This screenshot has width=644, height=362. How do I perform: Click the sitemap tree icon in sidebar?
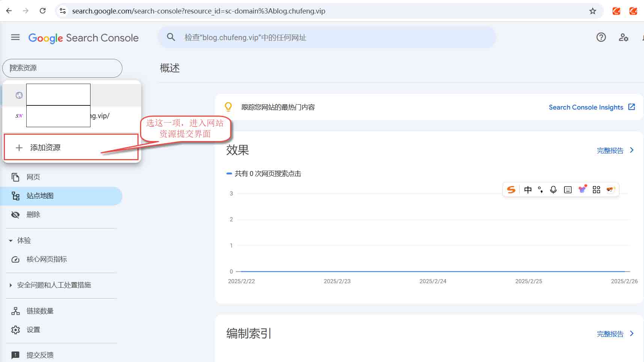[15, 196]
